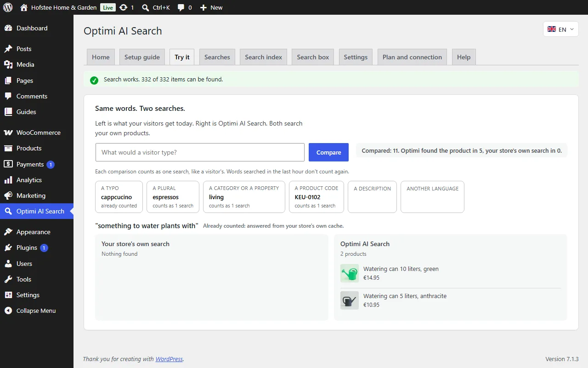Switch to the Search index tab

tap(264, 57)
